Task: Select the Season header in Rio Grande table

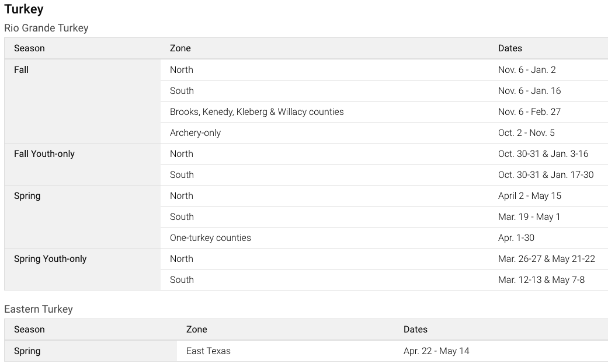Action: 29,48
